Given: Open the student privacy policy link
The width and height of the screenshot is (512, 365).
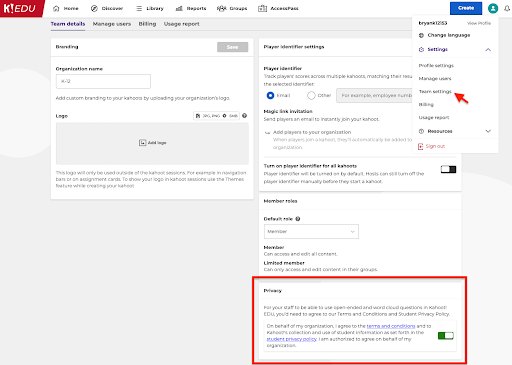Looking at the screenshot, I should (x=292, y=339).
